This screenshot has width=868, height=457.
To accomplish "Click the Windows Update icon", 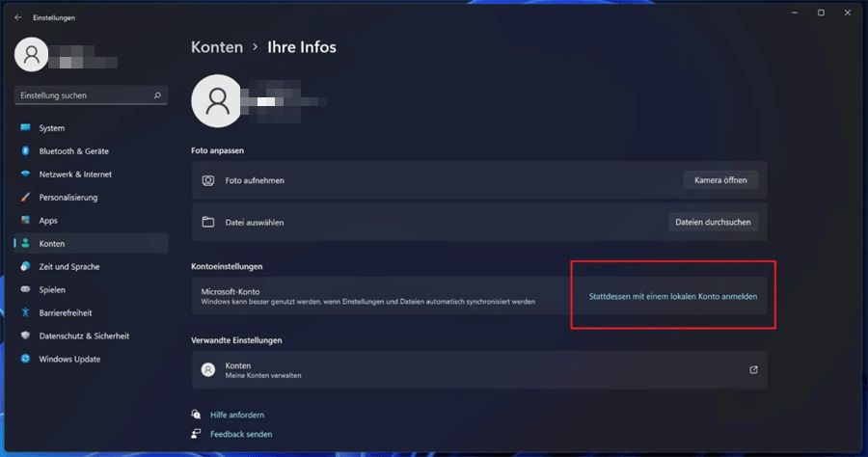I will click(25, 359).
